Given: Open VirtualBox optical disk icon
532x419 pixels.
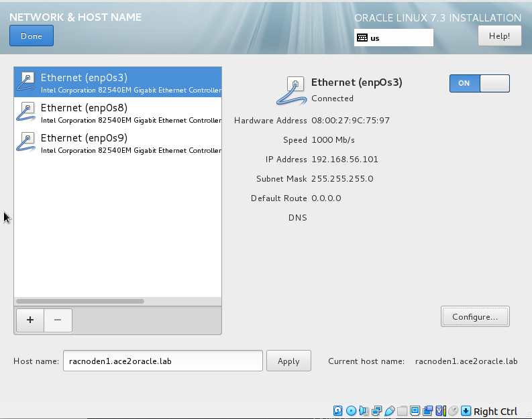Looking at the screenshot, I should tap(351, 411).
